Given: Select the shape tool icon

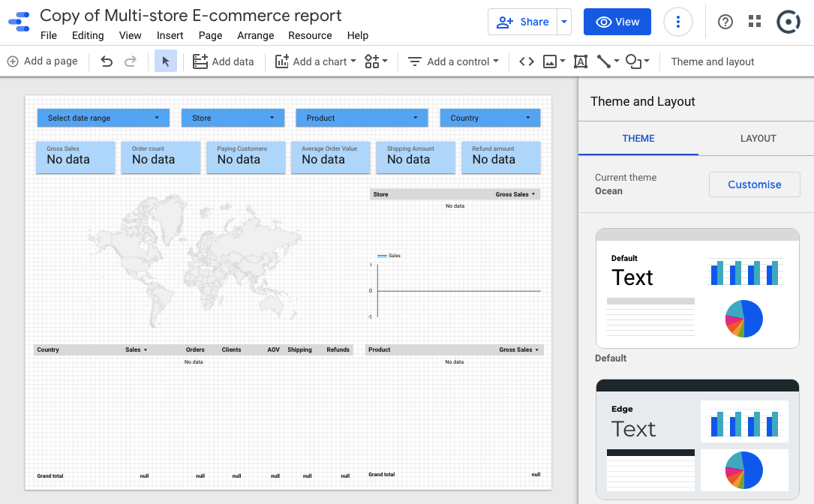Looking at the screenshot, I should [x=633, y=61].
